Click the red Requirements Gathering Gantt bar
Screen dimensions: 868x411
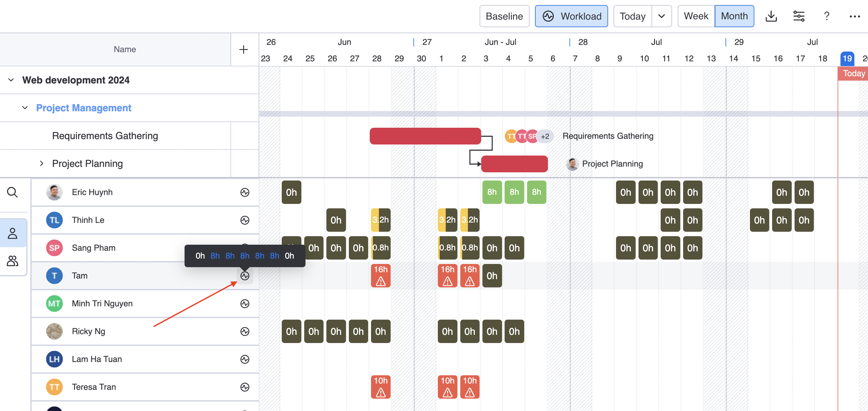pos(425,136)
